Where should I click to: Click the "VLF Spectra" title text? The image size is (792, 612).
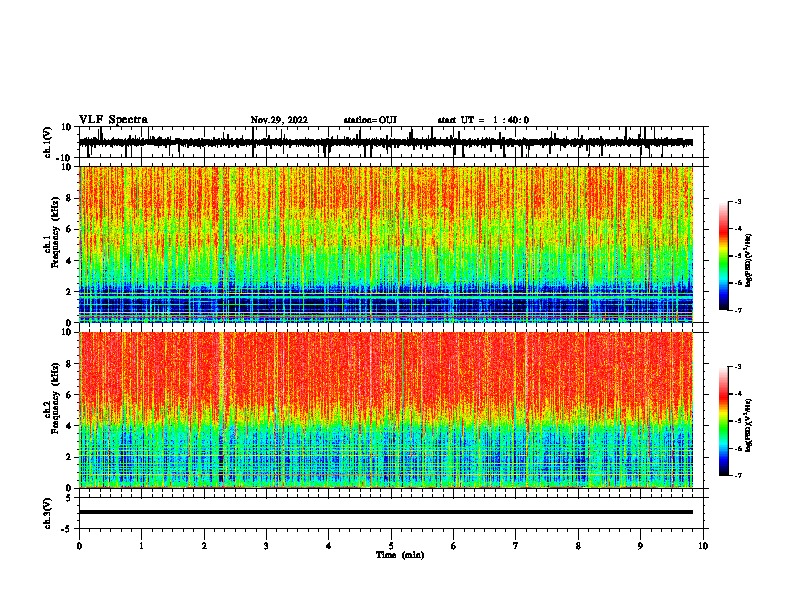coord(113,119)
